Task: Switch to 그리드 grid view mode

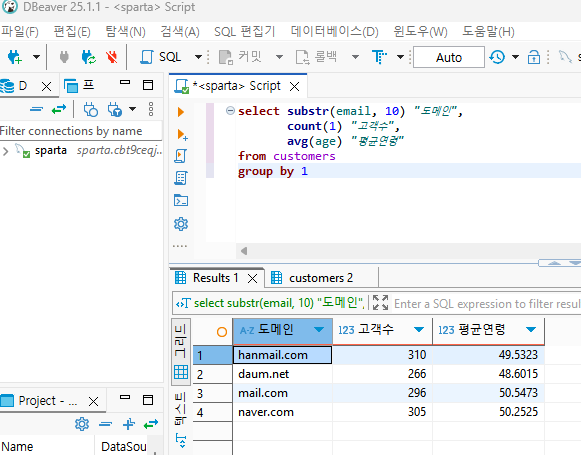Action: [x=181, y=351]
